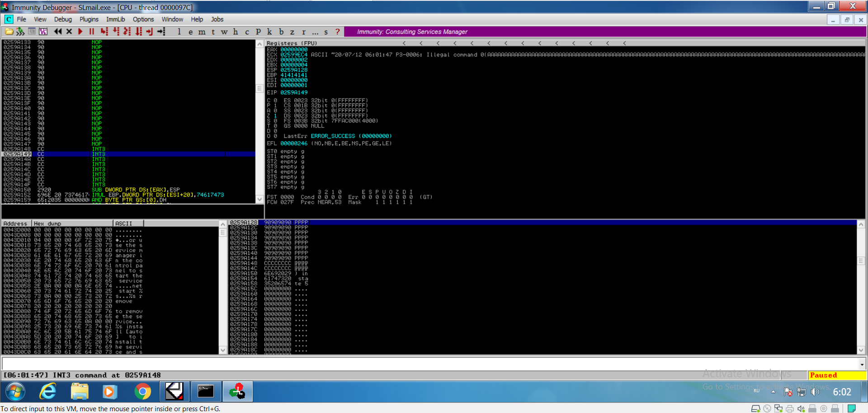This screenshot has height=413, width=868.
Task: Click the Open file folder toolbar icon
Action: pyautogui.click(x=9, y=32)
